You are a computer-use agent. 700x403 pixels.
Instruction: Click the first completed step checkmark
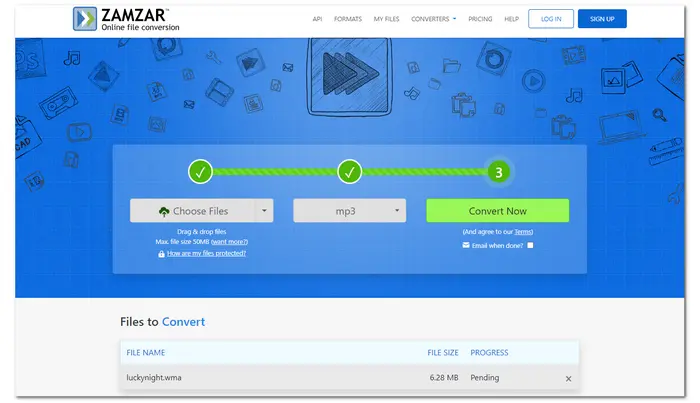click(x=200, y=172)
